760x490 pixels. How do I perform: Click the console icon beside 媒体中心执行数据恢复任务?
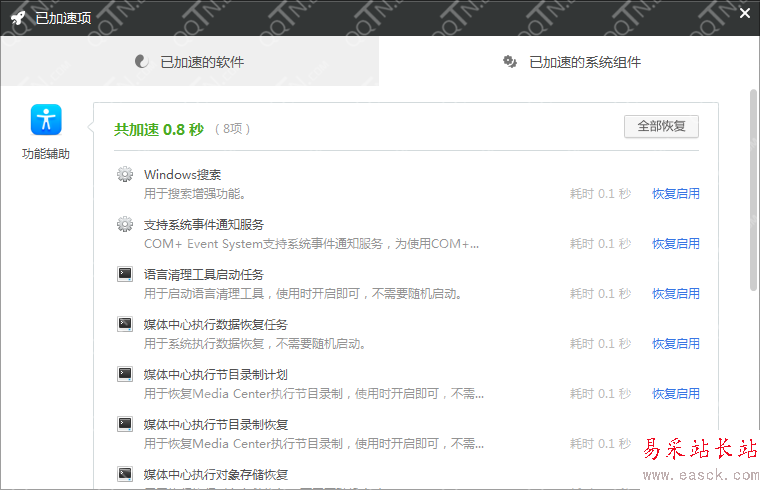(x=125, y=324)
